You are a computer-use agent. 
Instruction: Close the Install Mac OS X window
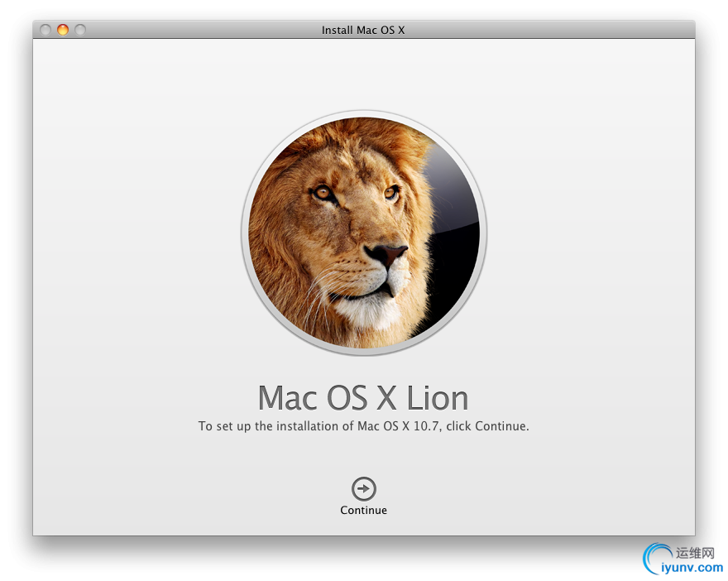point(45,30)
